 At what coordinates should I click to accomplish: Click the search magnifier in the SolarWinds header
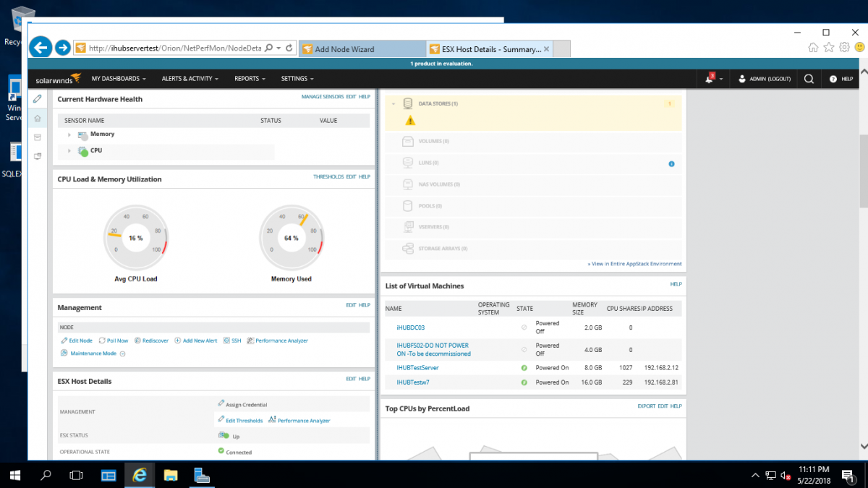[x=808, y=79]
